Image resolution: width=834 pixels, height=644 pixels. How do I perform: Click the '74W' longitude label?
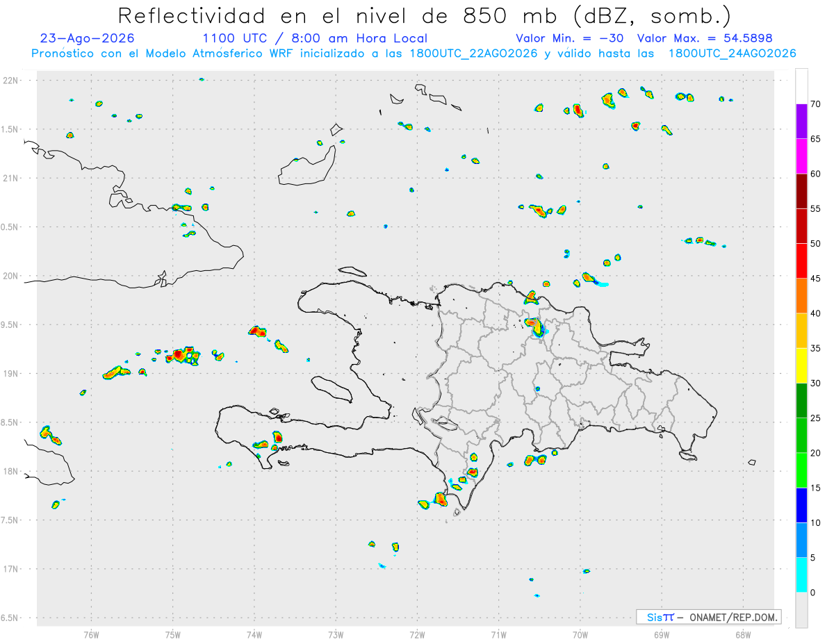254,634
